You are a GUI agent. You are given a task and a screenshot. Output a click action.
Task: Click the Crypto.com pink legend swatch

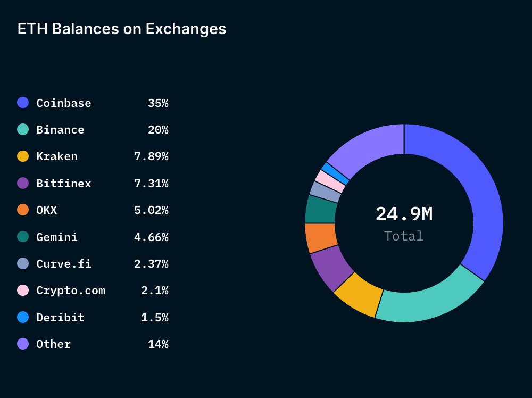22,290
